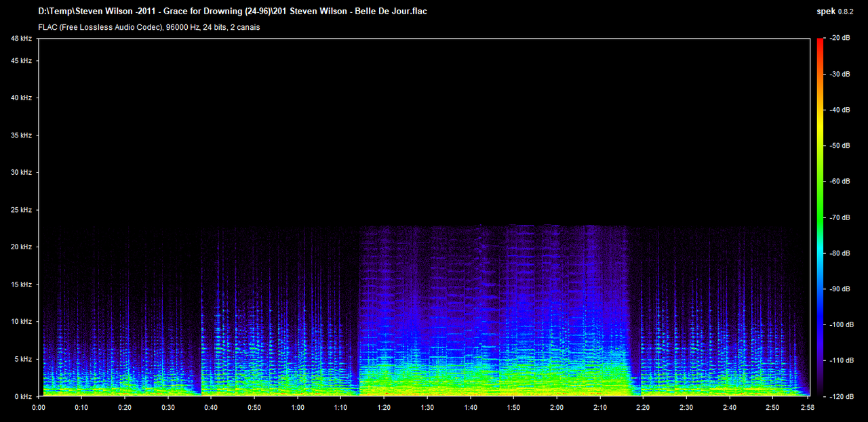This screenshot has width=868, height=422.
Task: Click the 2:20 time axis label
Action: [643, 408]
